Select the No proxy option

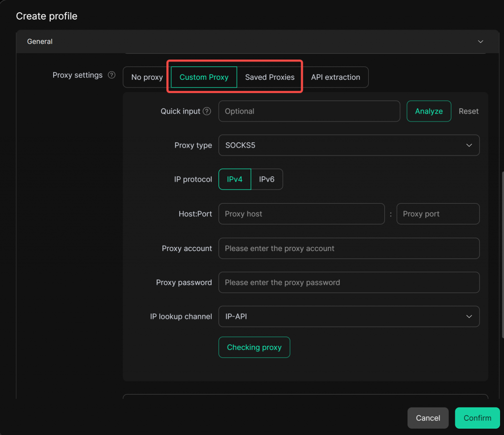click(x=147, y=77)
